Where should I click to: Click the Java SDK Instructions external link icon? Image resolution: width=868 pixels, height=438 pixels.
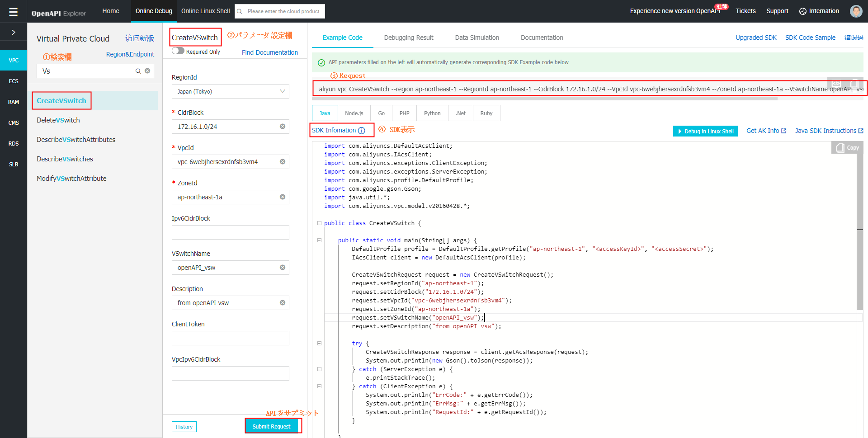click(x=861, y=131)
